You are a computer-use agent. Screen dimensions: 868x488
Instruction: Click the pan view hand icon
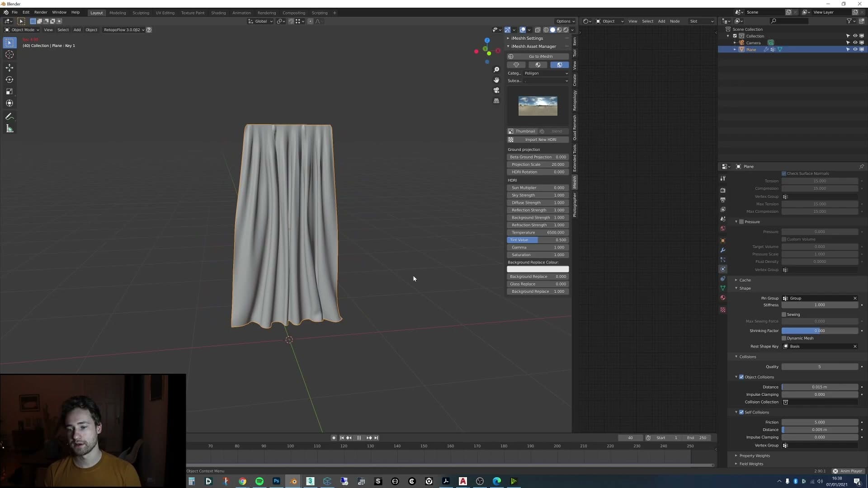point(496,80)
